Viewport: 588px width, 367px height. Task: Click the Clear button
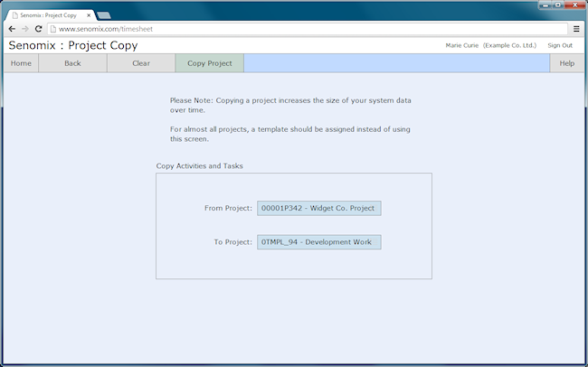click(141, 63)
